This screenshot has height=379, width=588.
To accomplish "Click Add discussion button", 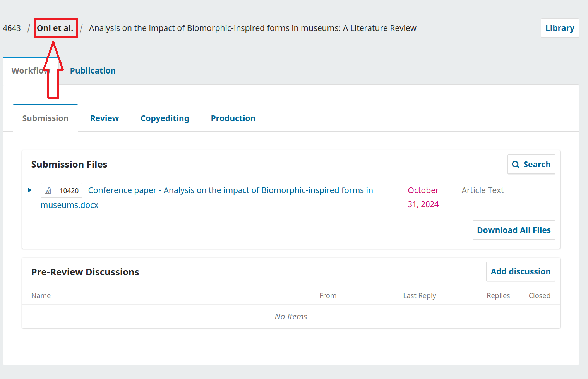I will point(520,272).
